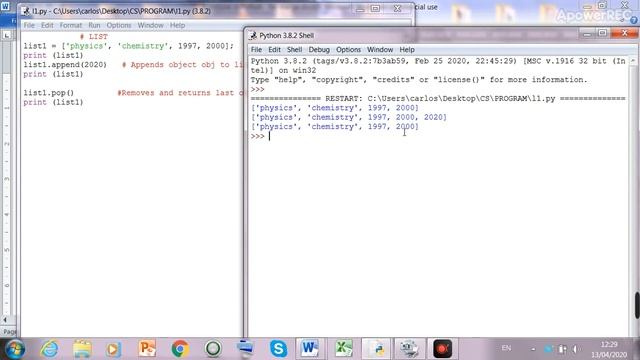Click the list1.pop() code line
This screenshot has height=360, width=640.
click(49, 93)
